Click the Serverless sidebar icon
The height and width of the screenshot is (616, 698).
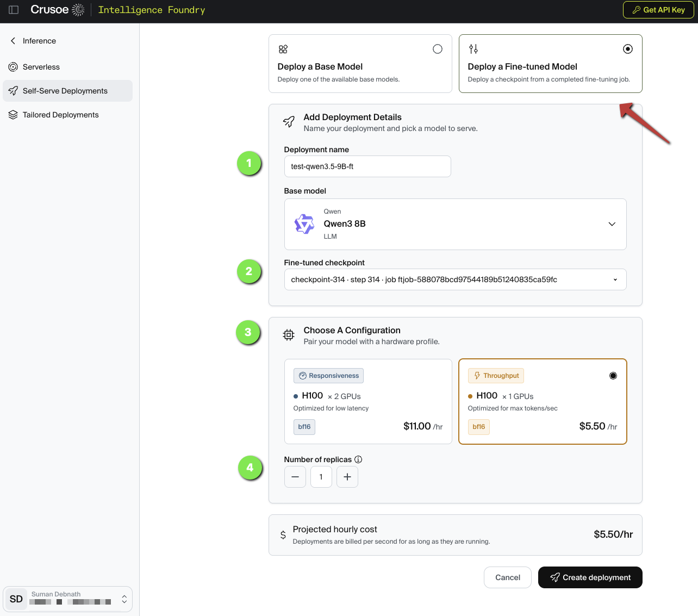tap(13, 67)
